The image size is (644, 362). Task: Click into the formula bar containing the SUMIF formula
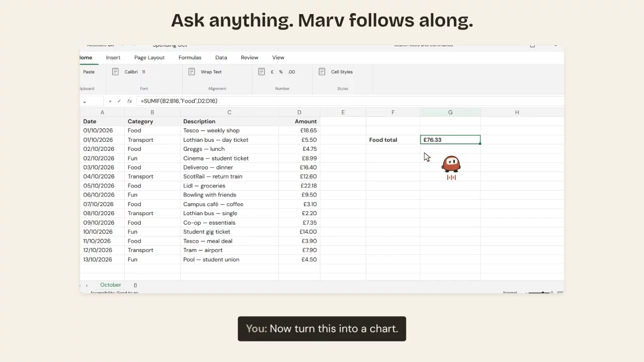click(351, 101)
